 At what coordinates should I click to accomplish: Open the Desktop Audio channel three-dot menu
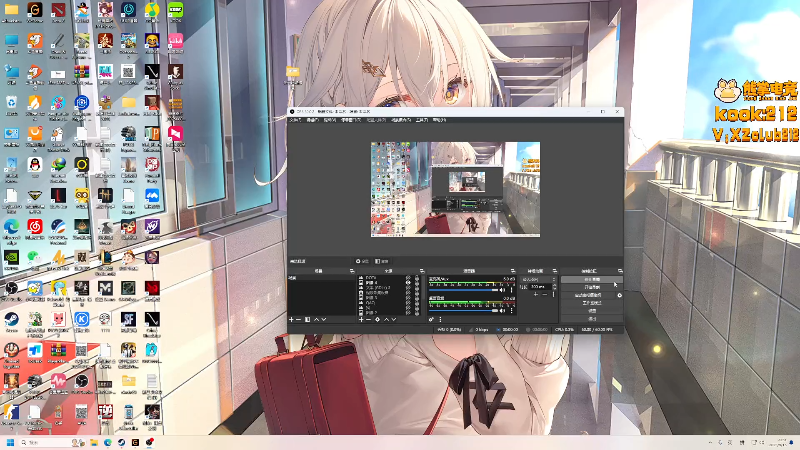[511, 311]
